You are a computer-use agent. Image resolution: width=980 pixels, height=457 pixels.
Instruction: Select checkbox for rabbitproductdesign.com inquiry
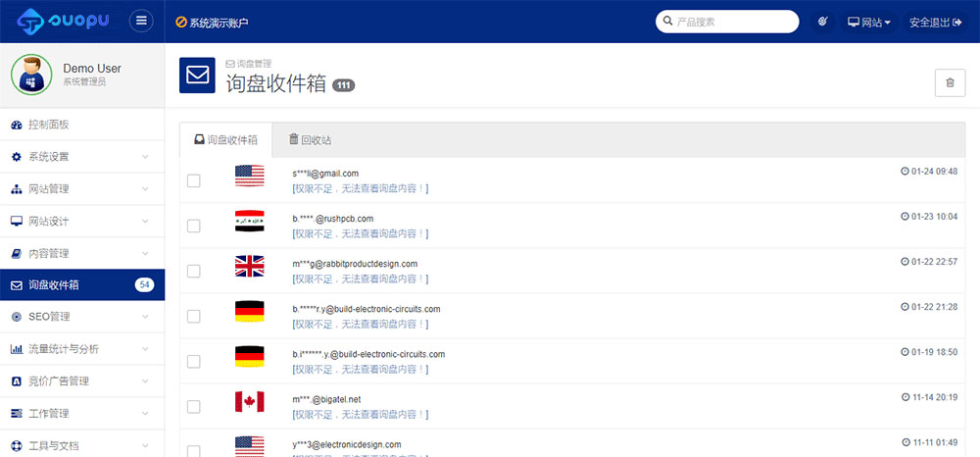pyautogui.click(x=194, y=271)
